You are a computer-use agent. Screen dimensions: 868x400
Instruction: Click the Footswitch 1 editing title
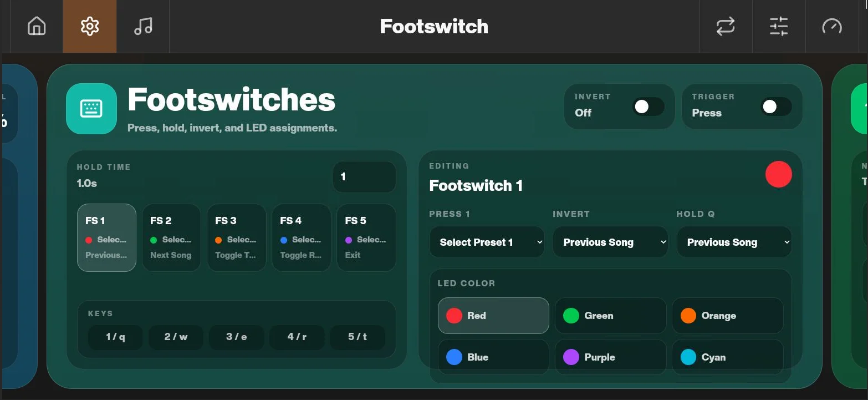476,185
